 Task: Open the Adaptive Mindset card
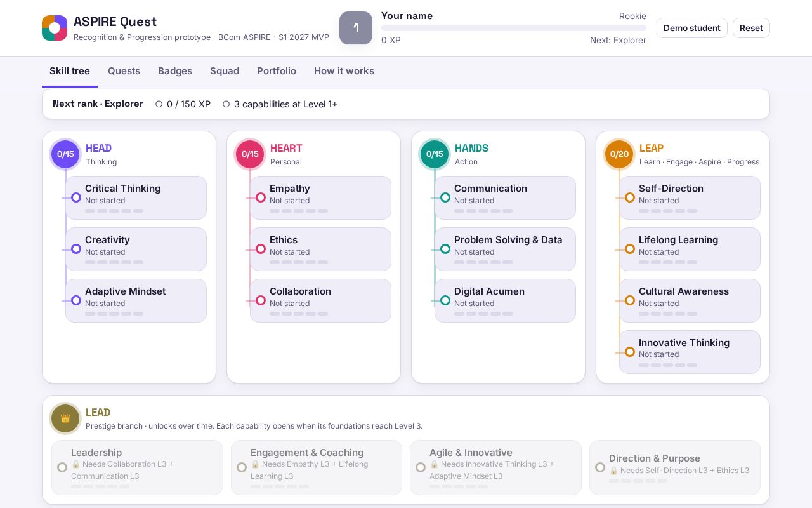[136, 301]
